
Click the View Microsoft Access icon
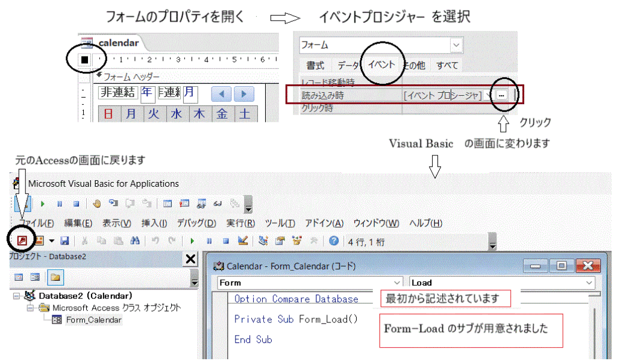22,240
